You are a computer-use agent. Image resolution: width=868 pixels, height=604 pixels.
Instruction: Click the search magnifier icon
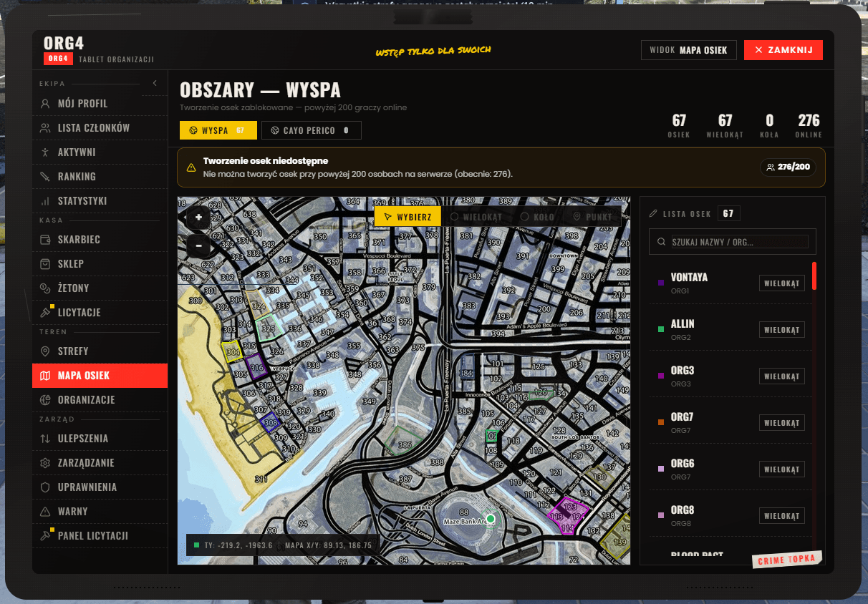click(661, 242)
